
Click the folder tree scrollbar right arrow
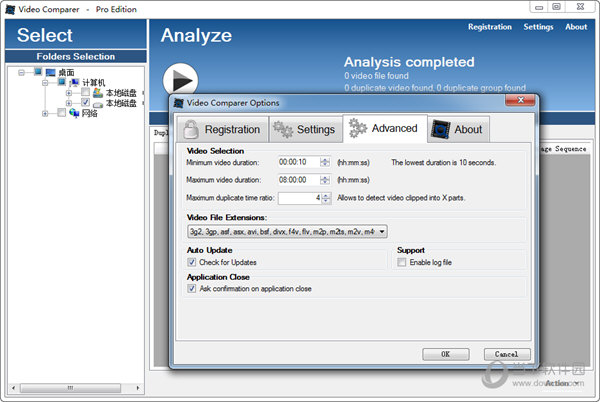tap(138, 388)
